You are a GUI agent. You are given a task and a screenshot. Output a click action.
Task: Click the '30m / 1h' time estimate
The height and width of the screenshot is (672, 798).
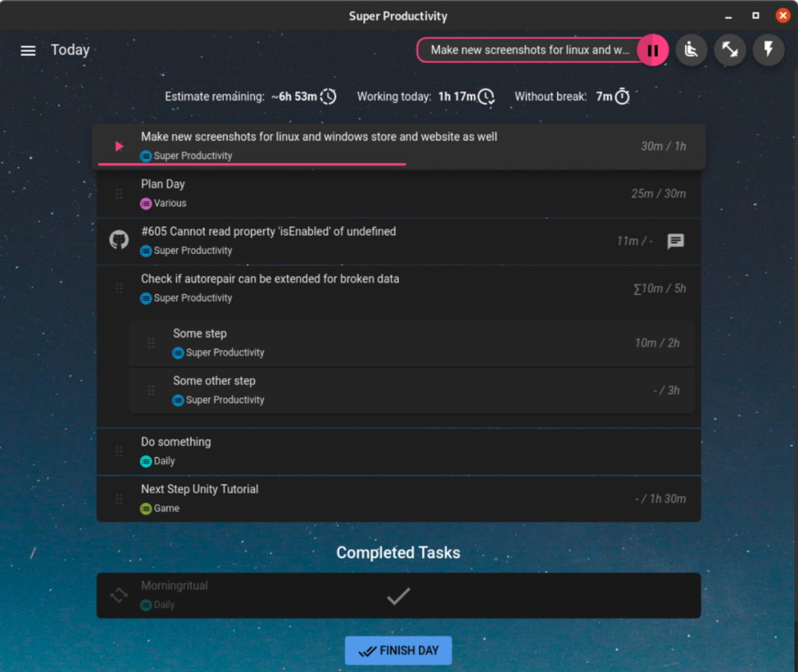coord(663,146)
